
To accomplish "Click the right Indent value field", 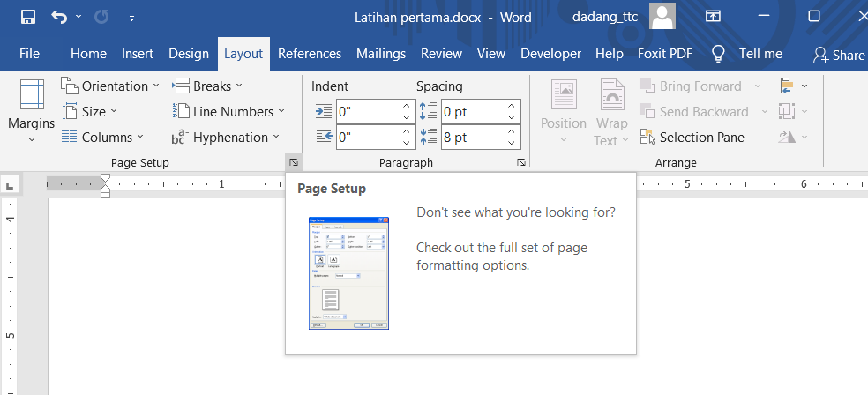I will 368,138.
